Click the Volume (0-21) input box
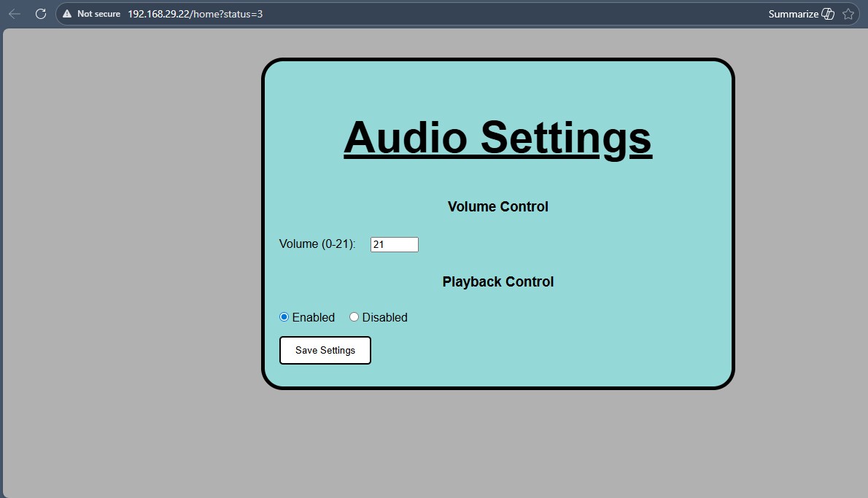 point(394,244)
